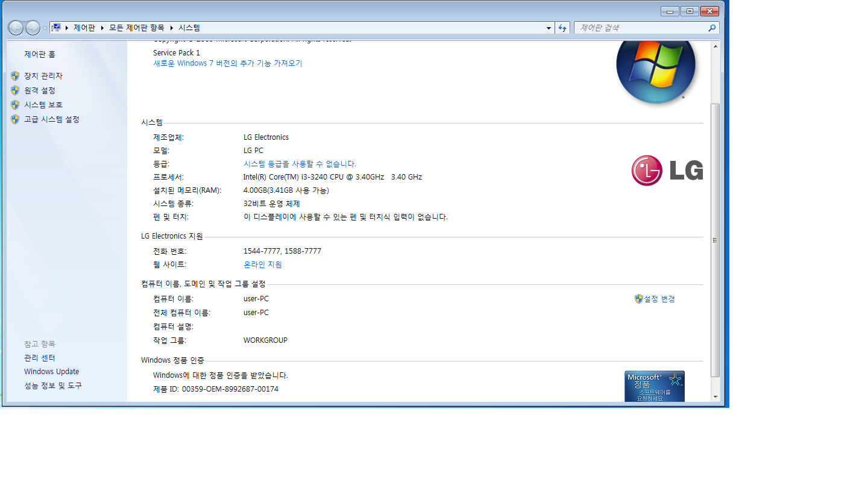Select 제어판 in the address breadcrumb

point(84,28)
